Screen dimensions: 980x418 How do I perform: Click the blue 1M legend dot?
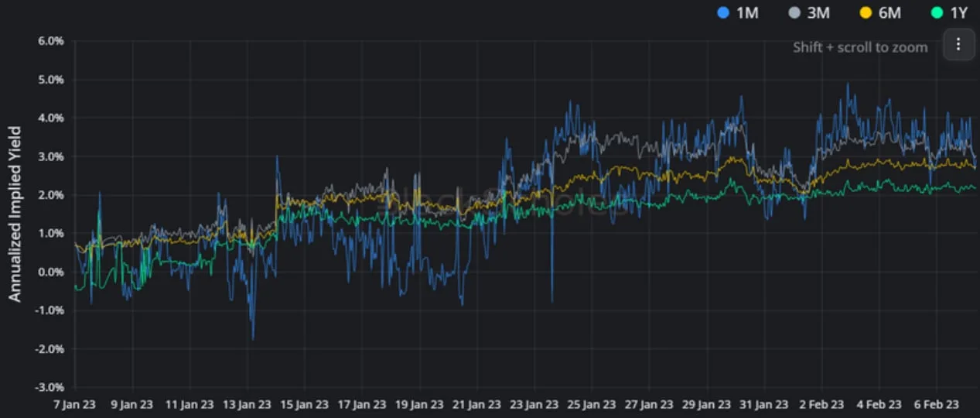pyautogui.click(x=723, y=12)
